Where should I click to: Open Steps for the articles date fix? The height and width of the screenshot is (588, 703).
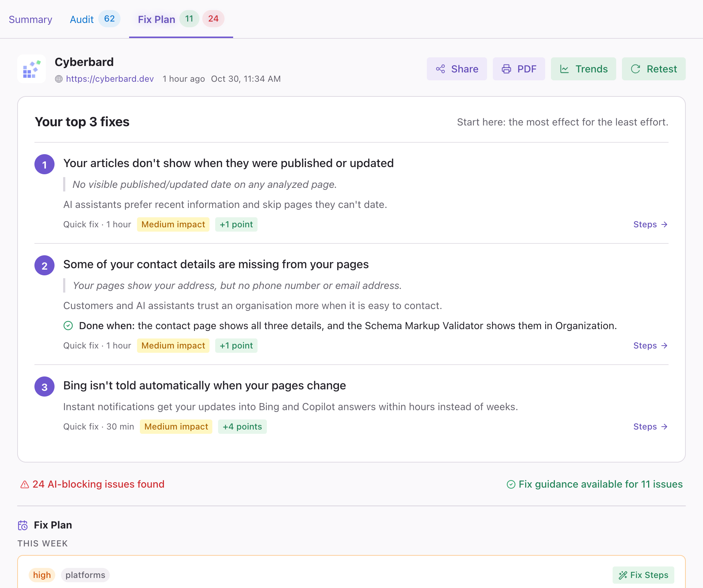(x=650, y=224)
